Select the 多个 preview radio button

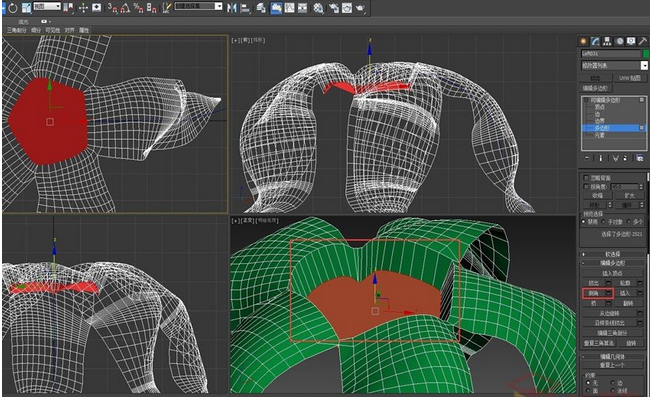[628, 222]
